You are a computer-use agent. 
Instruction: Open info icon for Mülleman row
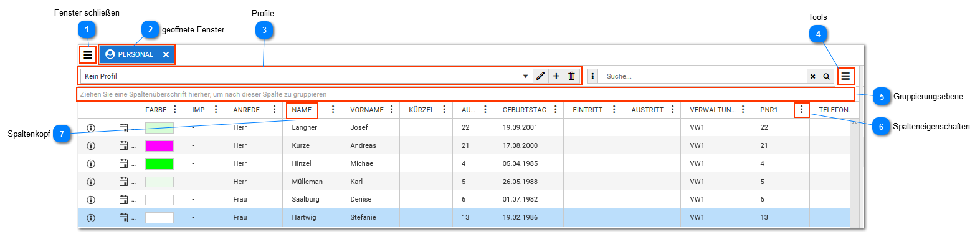pos(91,182)
